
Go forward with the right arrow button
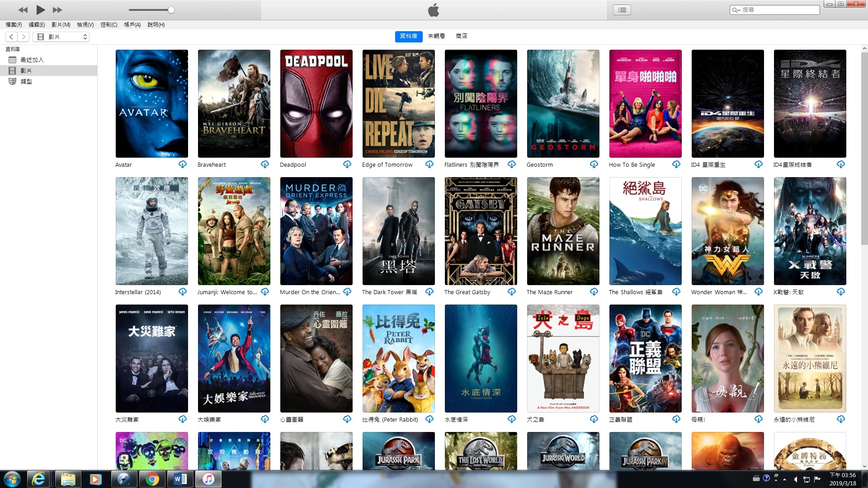tap(24, 37)
